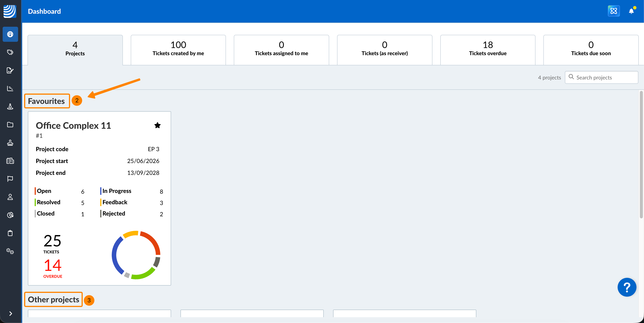Open the blue app switcher icon
Screen dimensions: 644x323
tap(613, 11)
